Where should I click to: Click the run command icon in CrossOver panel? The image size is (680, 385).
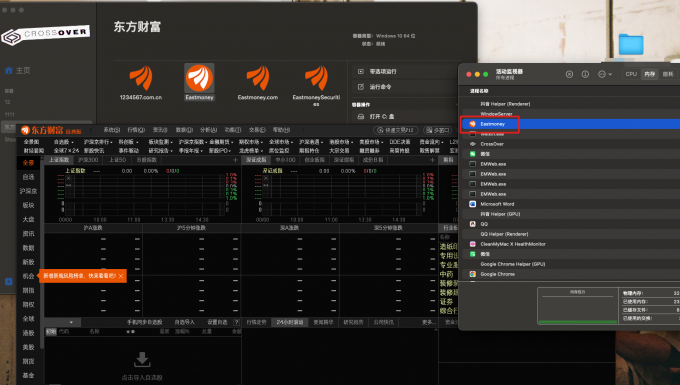coord(360,87)
